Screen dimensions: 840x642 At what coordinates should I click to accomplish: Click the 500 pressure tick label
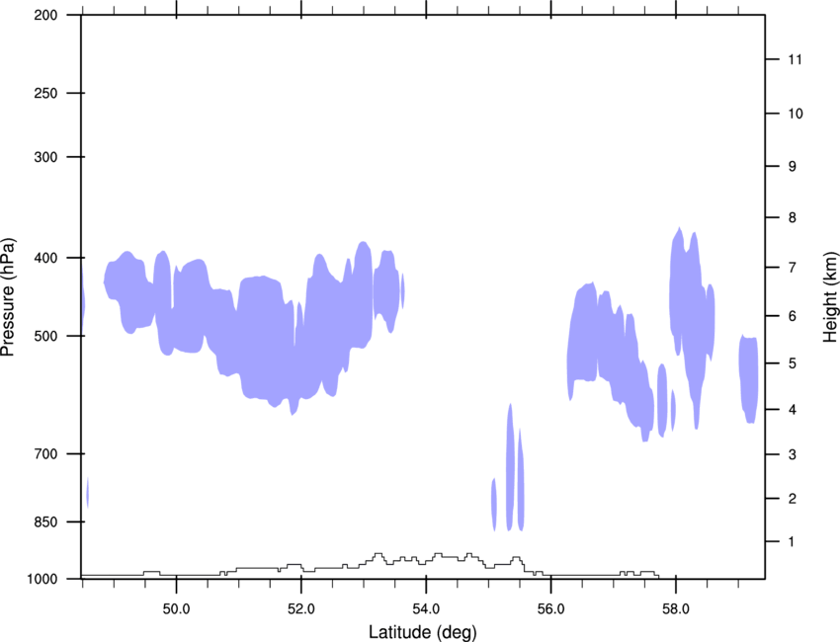46,336
